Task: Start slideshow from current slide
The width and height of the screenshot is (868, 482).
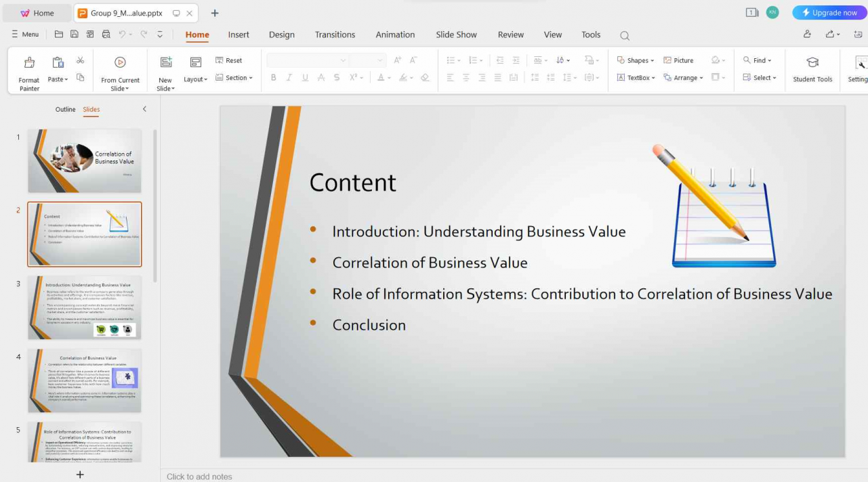Action: point(120,70)
